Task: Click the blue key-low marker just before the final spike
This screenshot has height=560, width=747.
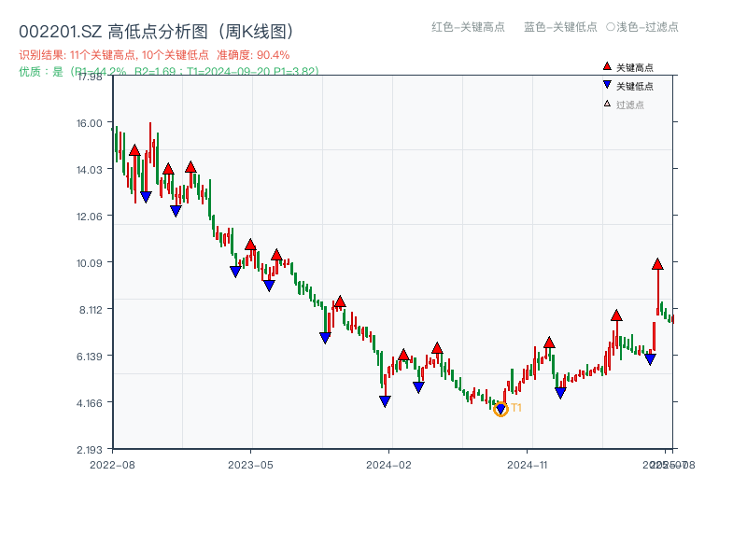Action: coord(650,359)
